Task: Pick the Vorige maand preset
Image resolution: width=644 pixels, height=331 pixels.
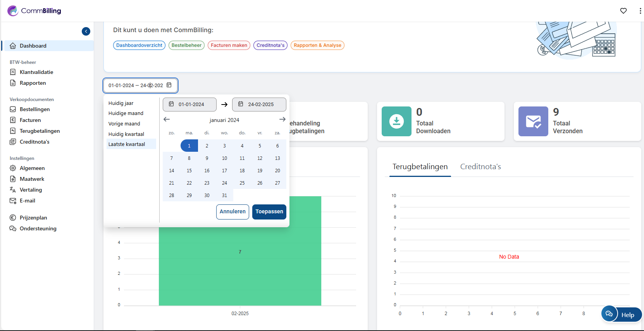Action: coord(124,124)
